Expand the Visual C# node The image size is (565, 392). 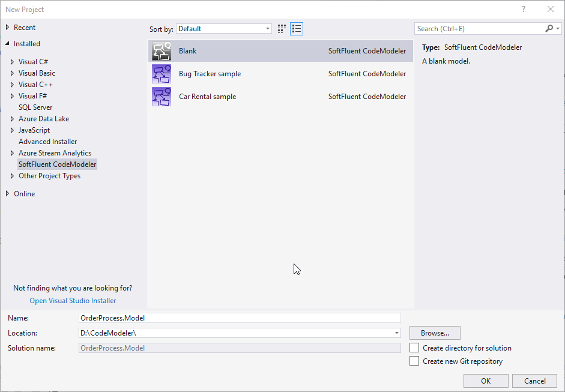pos(12,62)
